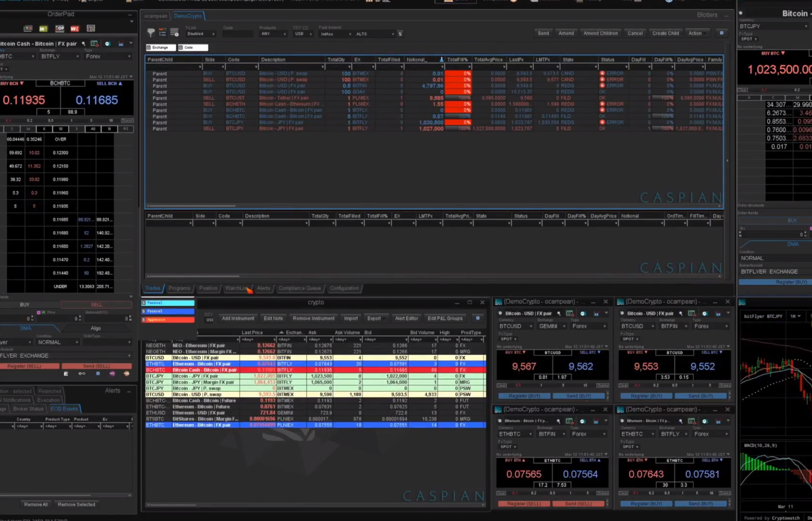Click the Add Instrument button
This screenshot has height=521, width=812.
(238, 319)
